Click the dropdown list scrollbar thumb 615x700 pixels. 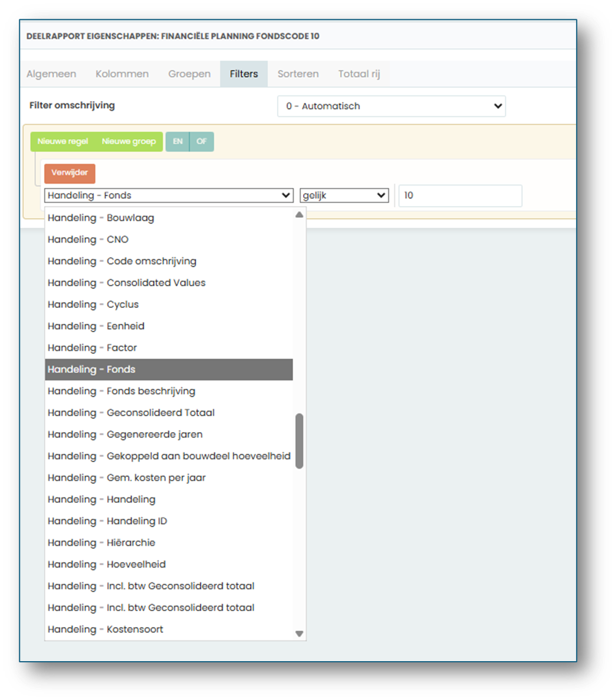click(x=300, y=441)
